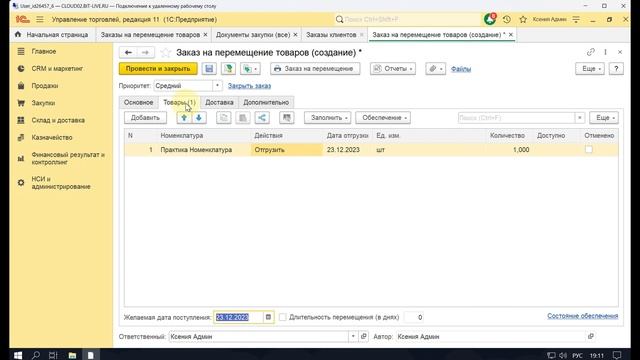Click the Добавить button
This screenshot has width=640, height=360.
[x=145, y=118]
